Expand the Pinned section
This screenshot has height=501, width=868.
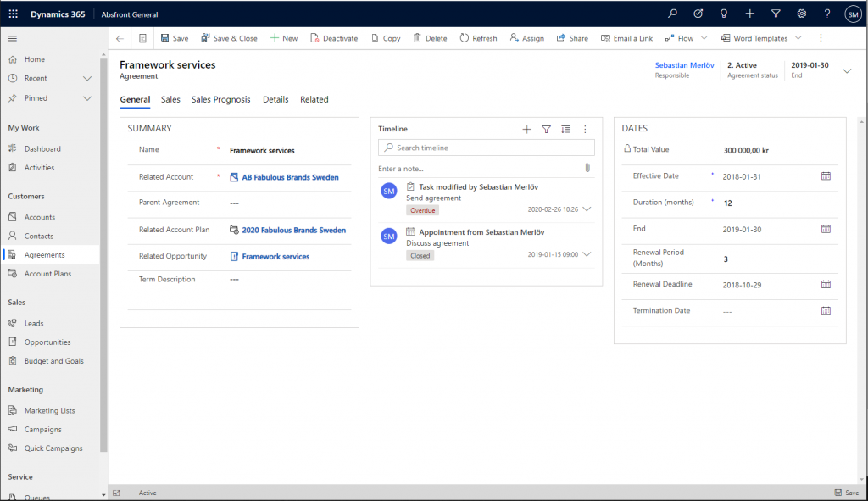[87, 98]
